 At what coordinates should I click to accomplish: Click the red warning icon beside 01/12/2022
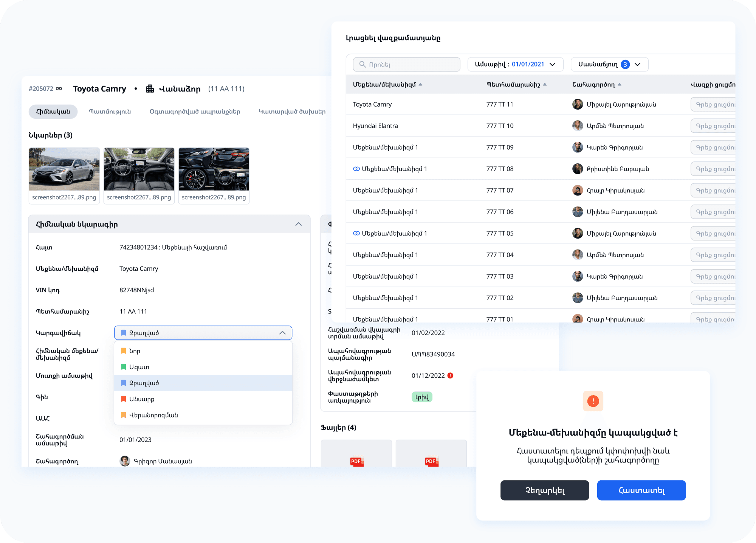pyautogui.click(x=450, y=375)
